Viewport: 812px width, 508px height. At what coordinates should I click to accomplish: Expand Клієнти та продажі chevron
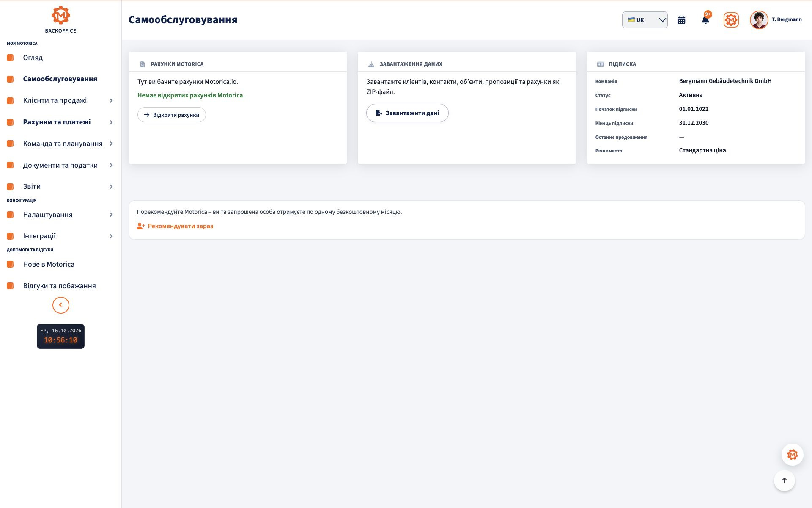(x=111, y=101)
